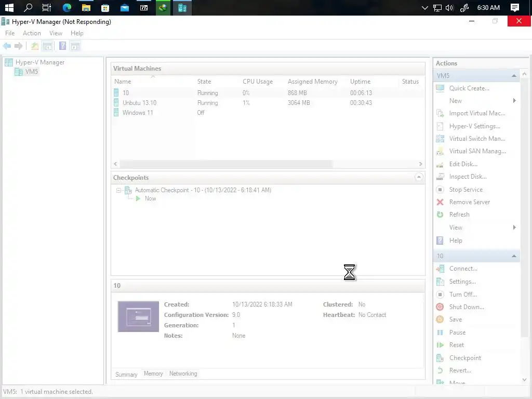Click the Forward arrow in the toolbar
The image size is (532, 399).
pyautogui.click(x=18, y=46)
